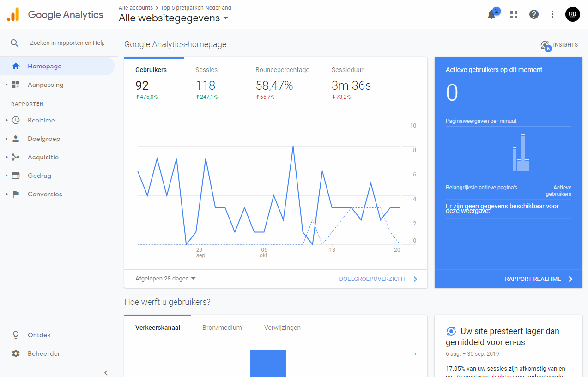Expand the Realtime reports arrow
This screenshot has height=377, width=588.
click(x=6, y=120)
